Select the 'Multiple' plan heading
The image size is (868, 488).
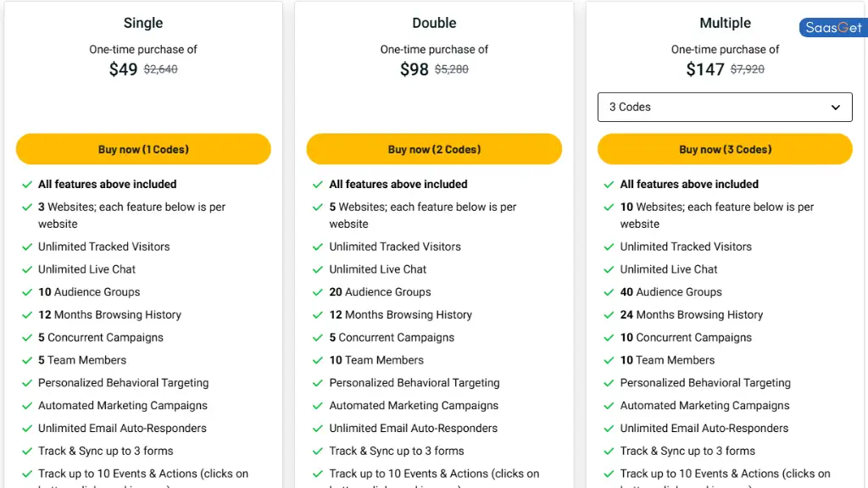726,23
